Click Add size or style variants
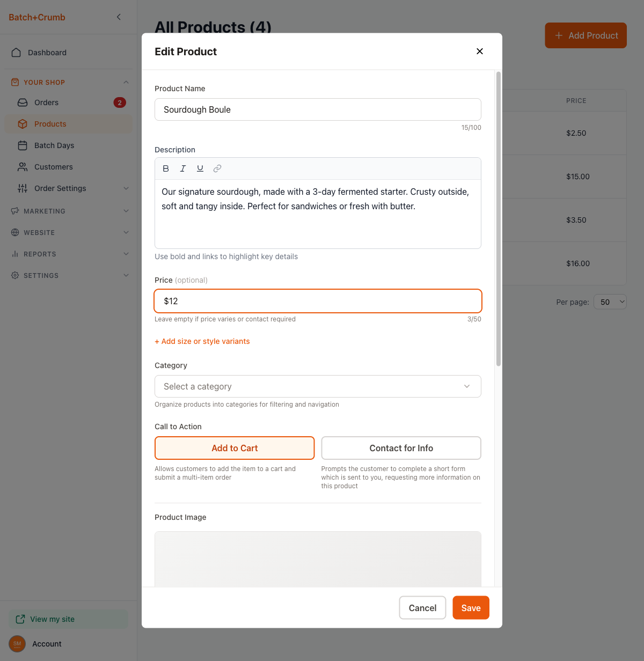 tap(202, 341)
